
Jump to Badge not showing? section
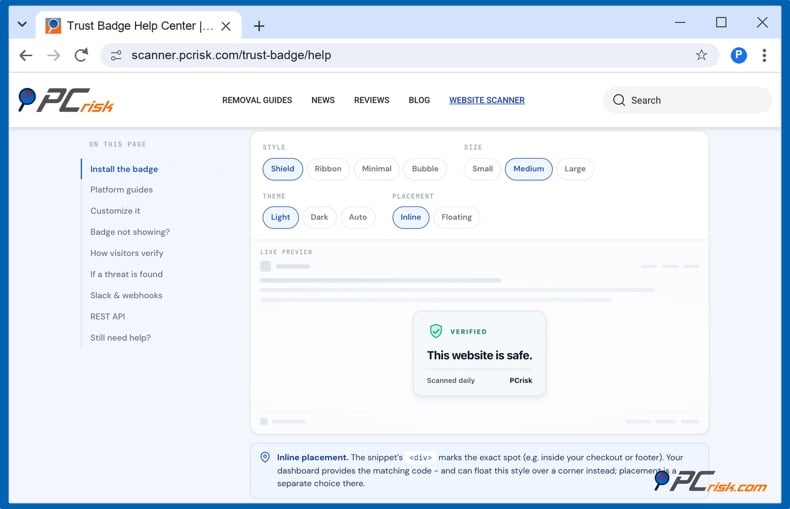(x=130, y=232)
